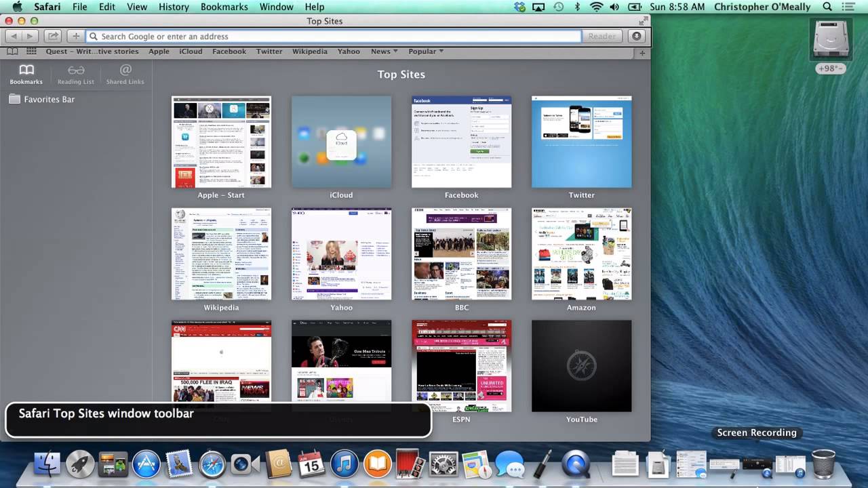Image resolution: width=868 pixels, height=488 pixels.
Task: Add the current page with the plus toolbar button
Action: coord(75,36)
